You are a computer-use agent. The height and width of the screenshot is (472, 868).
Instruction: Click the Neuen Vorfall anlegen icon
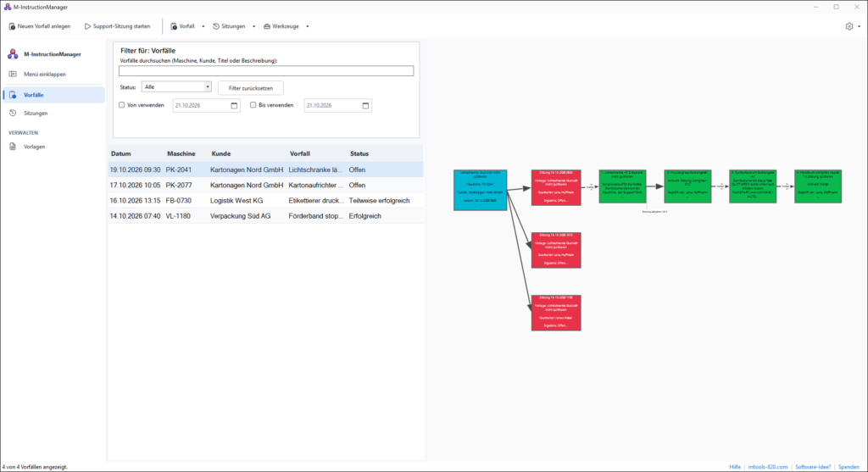pyautogui.click(x=12, y=26)
